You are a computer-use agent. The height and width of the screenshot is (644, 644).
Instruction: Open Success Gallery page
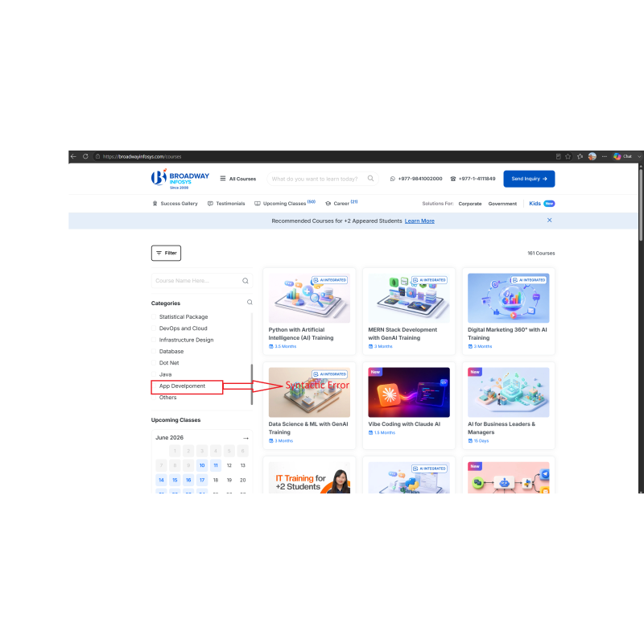(179, 204)
